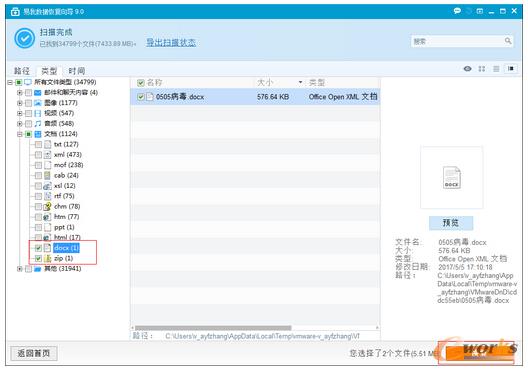Click scan complete checkmark icon
The image size is (528, 371).
[25, 38]
